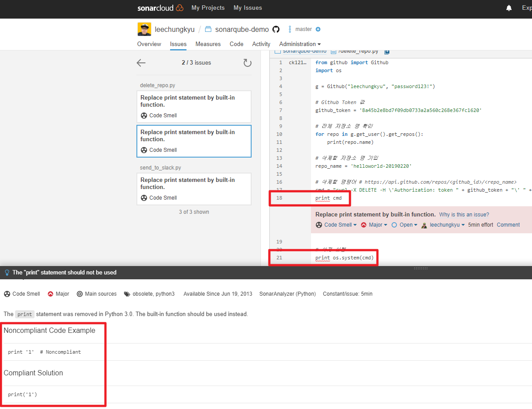Open My Issues in the top bar
The image size is (532, 409).
[248, 8]
